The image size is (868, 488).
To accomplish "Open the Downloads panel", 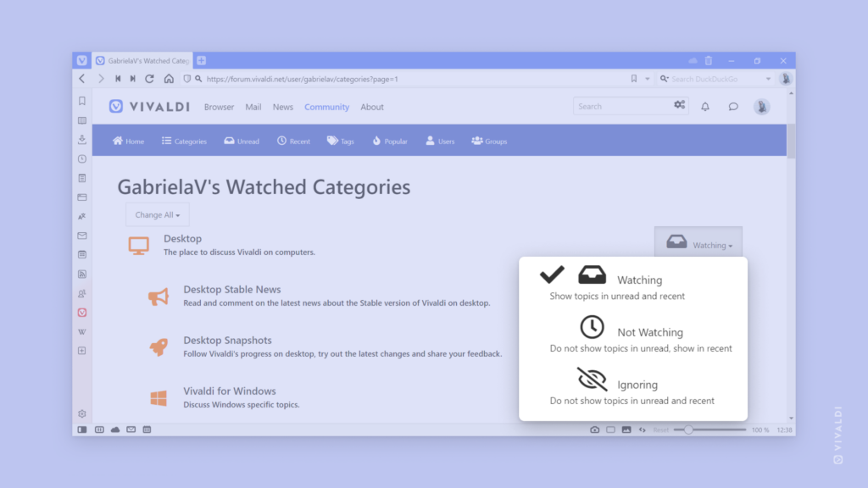I will coord(82,140).
